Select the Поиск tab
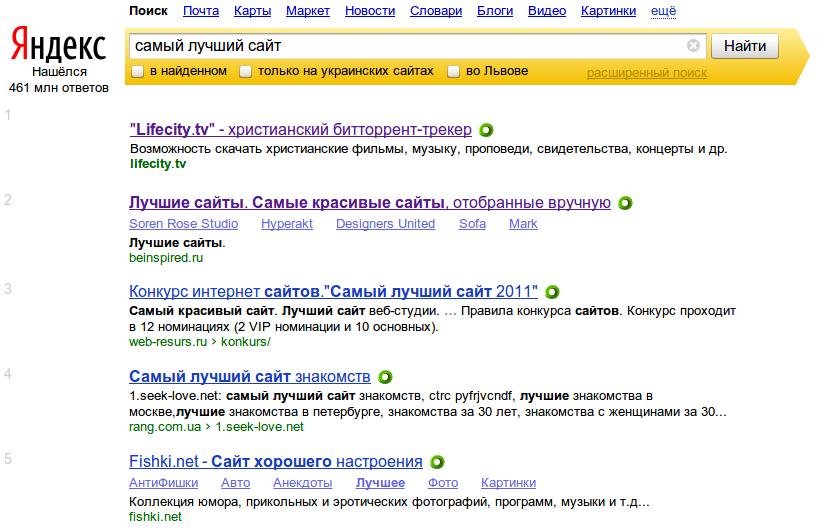 pyautogui.click(x=148, y=11)
